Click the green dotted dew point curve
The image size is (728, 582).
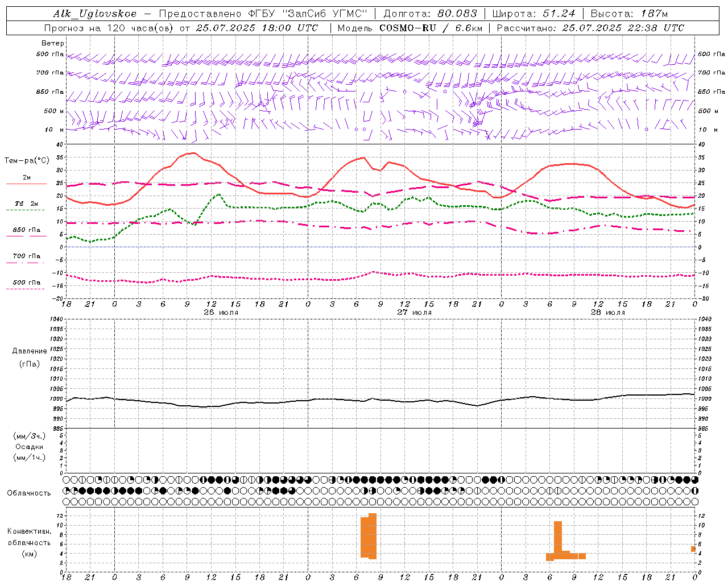(381, 205)
